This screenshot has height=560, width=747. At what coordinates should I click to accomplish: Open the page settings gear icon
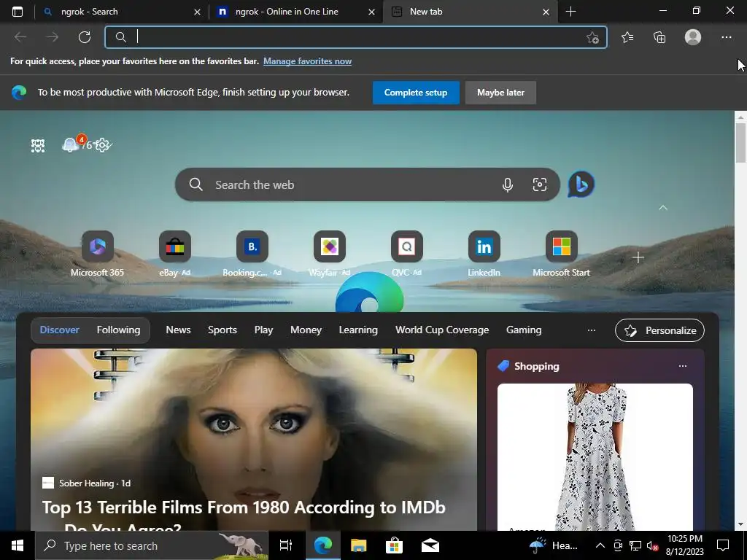(102, 145)
